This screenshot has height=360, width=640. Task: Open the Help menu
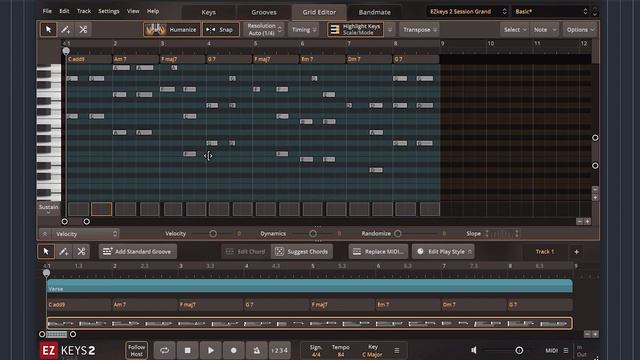click(x=153, y=11)
